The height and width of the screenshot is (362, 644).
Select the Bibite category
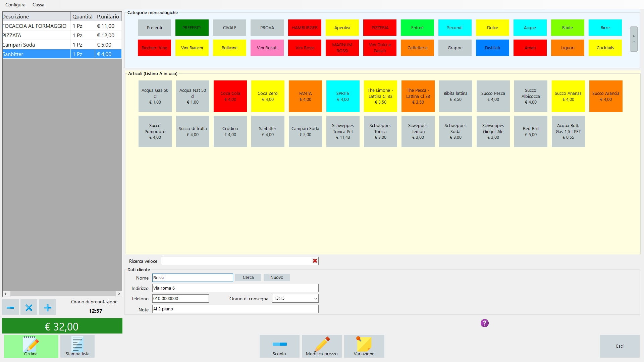pyautogui.click(x=568, y=28)
